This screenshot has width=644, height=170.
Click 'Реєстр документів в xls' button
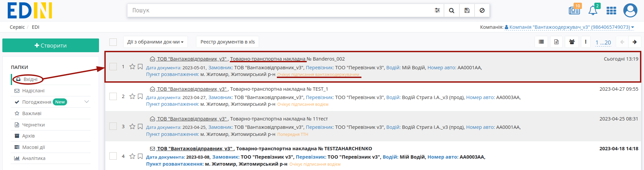click(x=228, y=42)
